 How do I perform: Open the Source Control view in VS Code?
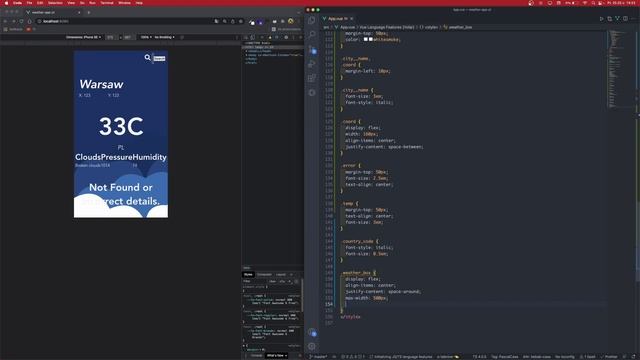click(312, 49)
